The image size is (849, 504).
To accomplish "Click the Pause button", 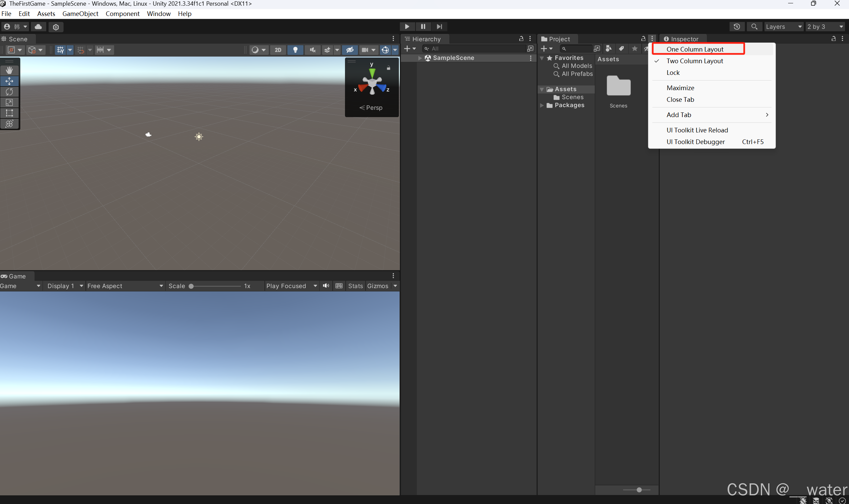I will [x=423, y=27].
